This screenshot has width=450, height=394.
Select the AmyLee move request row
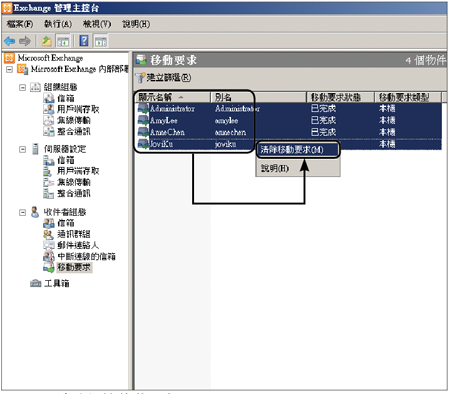pos(288,120)
